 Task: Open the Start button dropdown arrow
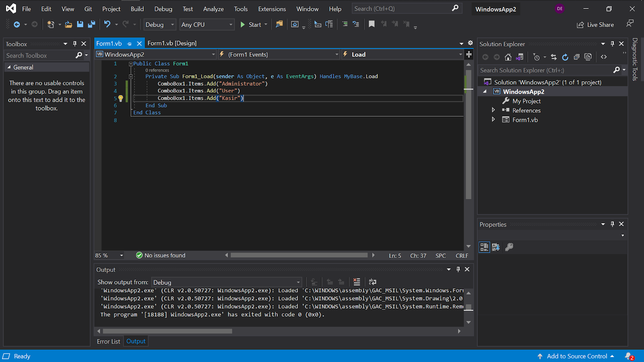point(266,25)
